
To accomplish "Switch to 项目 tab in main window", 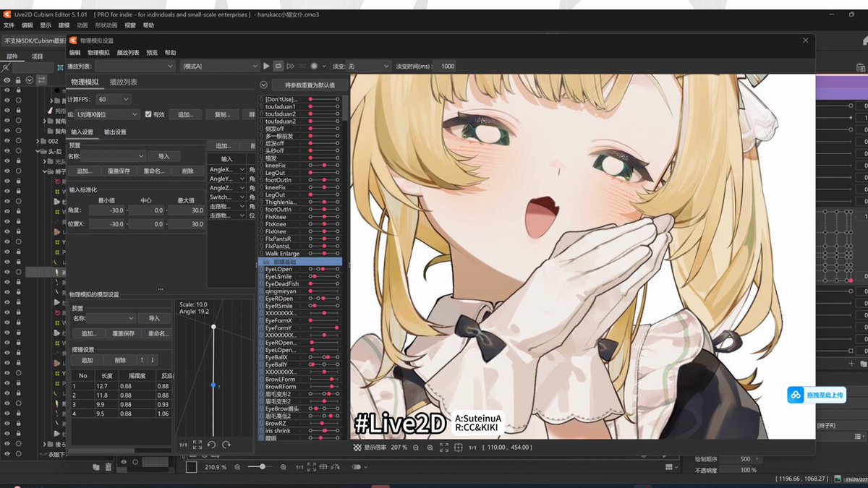I will (x=37, y=56).
